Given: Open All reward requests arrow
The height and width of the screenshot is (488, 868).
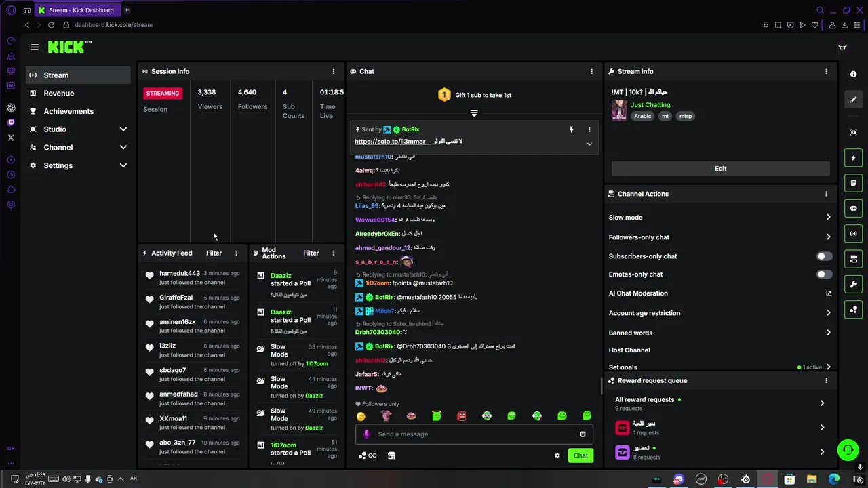Looking at the screenshot, I should [x=822, y=403].
